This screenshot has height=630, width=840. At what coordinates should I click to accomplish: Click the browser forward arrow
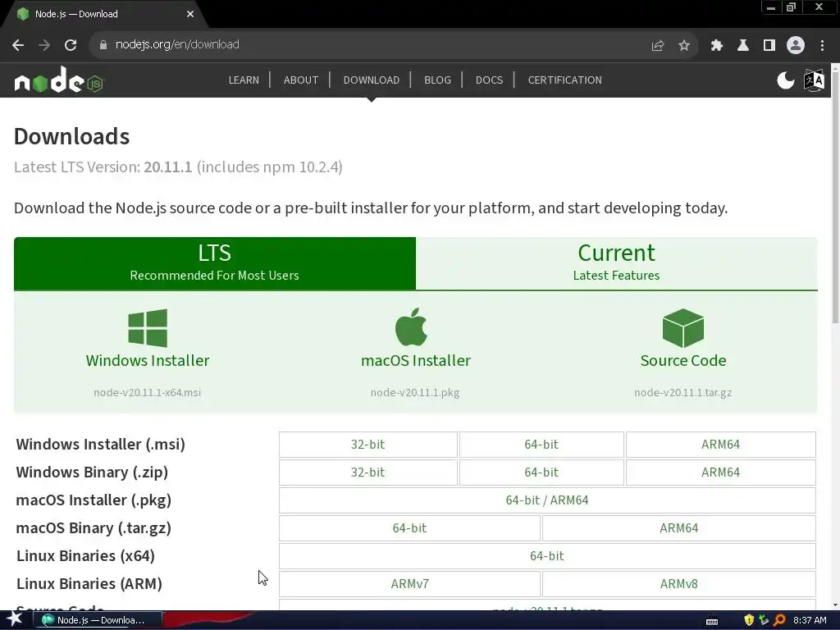[x=44, y=45]
